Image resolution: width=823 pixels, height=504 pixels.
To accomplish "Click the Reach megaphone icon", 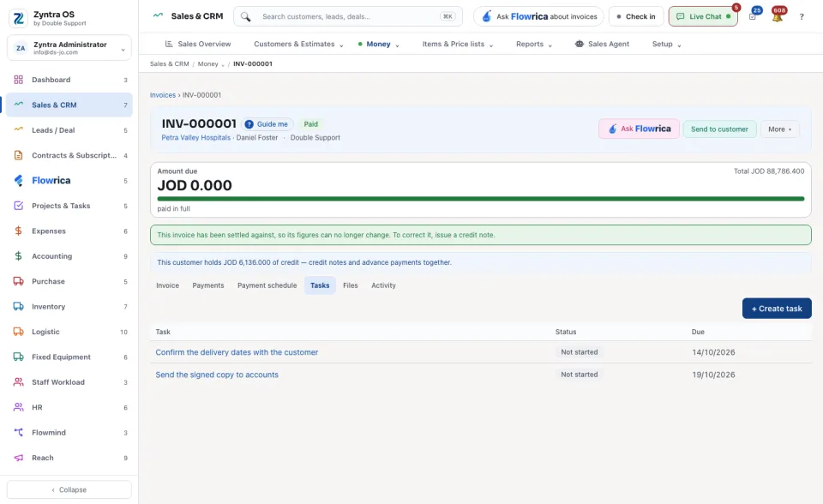I will point(18,458).
